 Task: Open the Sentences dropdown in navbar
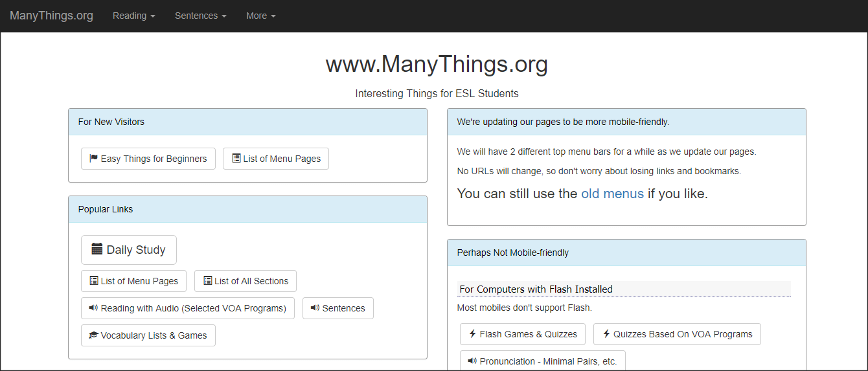coord(201,16)
